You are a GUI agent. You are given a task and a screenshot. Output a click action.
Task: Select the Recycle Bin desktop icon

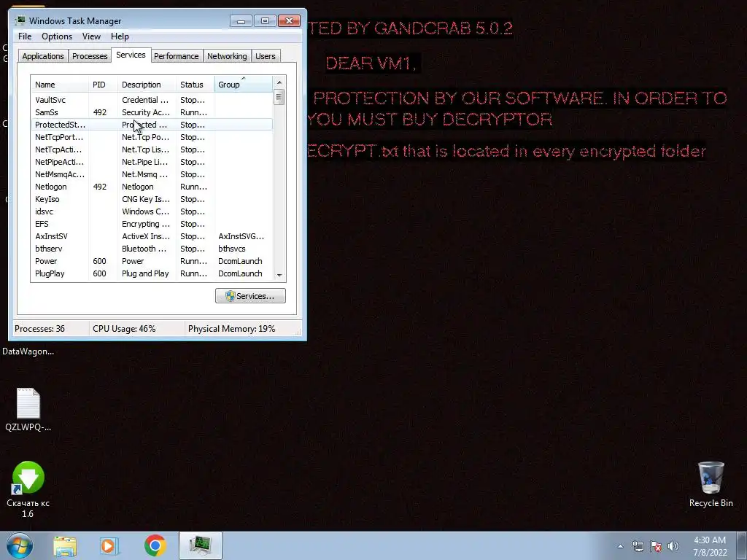coord(711,484)
